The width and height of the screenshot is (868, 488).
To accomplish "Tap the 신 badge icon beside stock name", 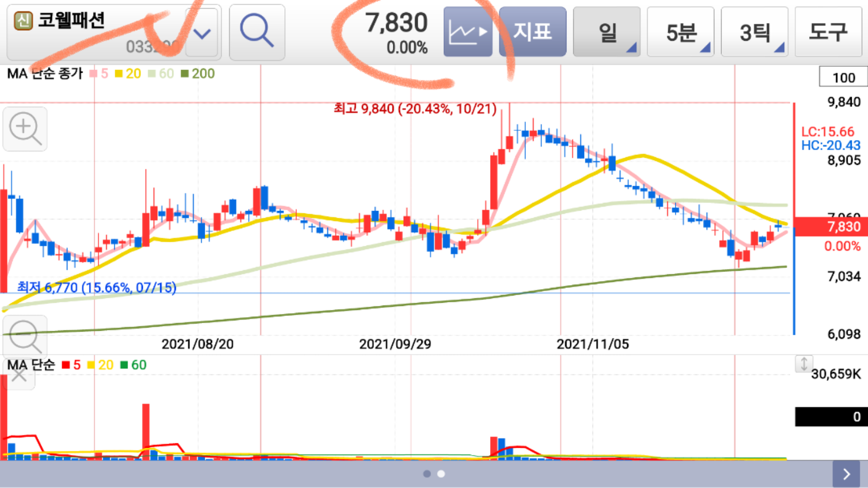I will pos(24,21).
